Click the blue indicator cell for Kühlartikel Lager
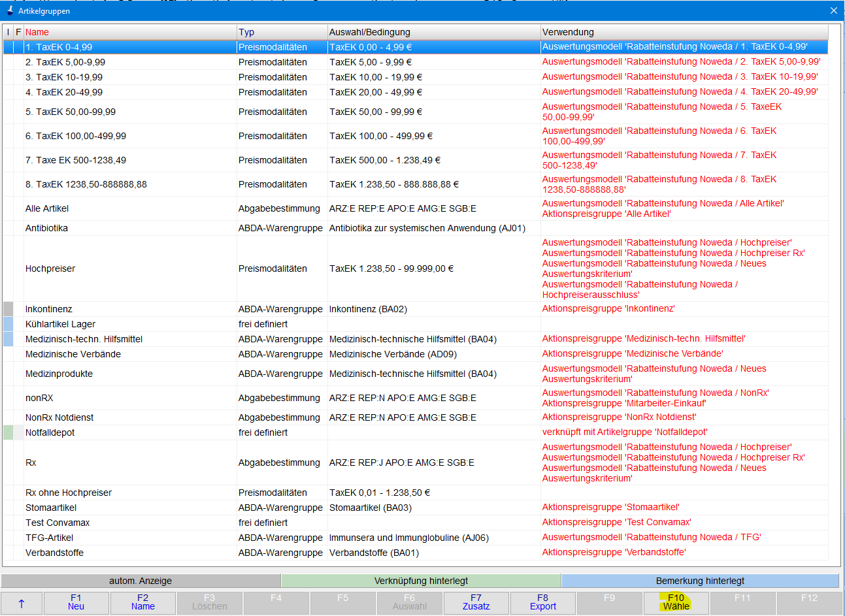Image resolution: width=845 pixels, height=616 pixels. [x=8, y=324]
